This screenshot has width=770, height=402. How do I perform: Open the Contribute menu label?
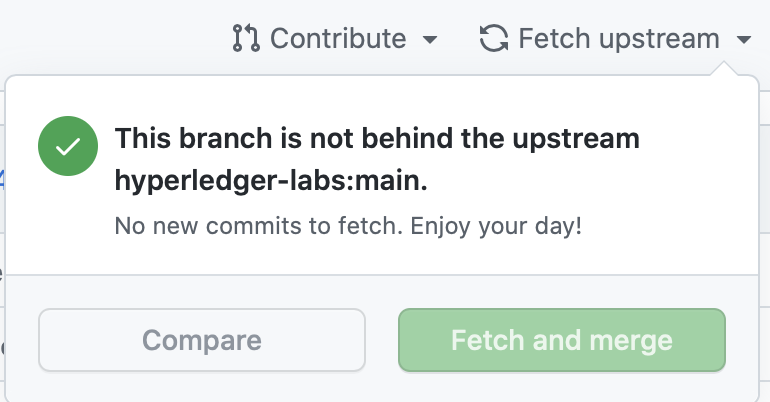338,39
